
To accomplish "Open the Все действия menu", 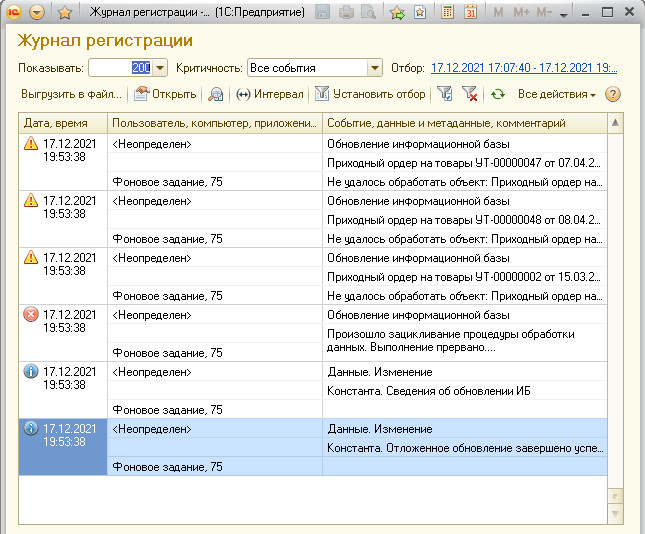I will pos(556,94).
